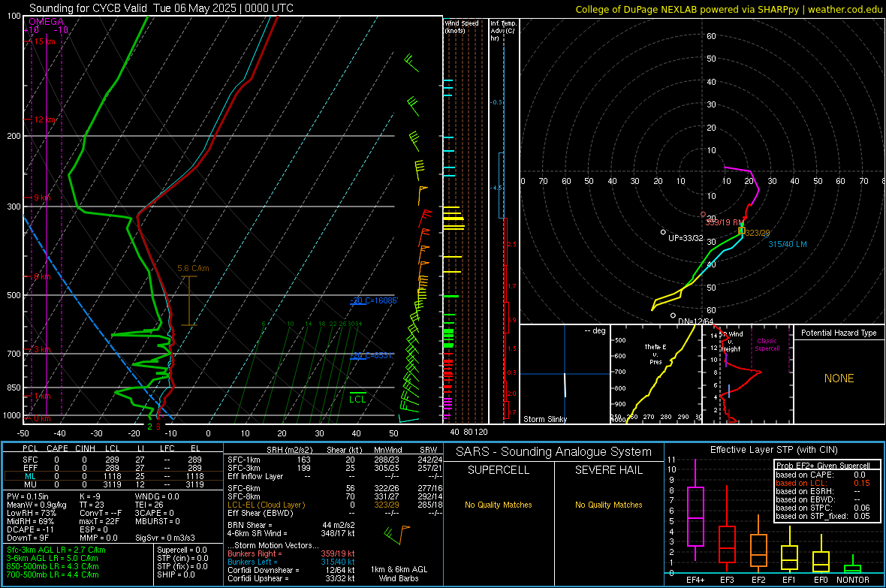Screen dimensions: 886x588
Task: Click the sounding title for CYCB
Action: coord(161,8)
